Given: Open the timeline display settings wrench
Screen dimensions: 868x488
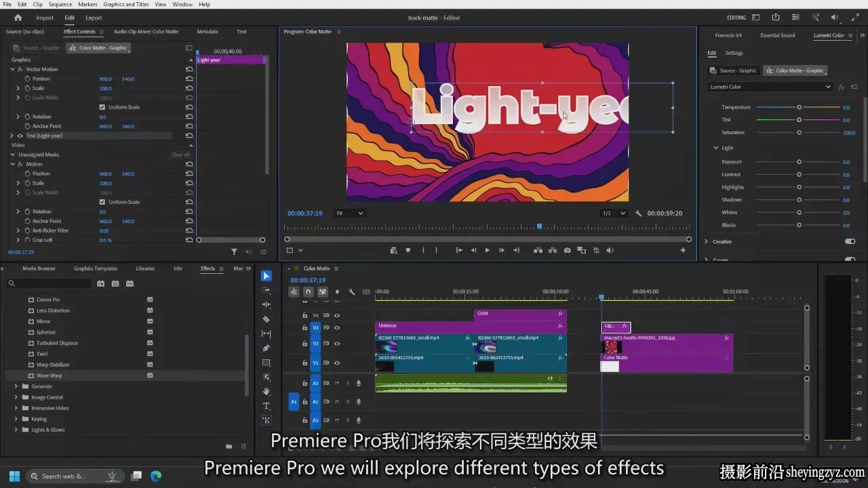Looking at the screenshot, I should [351, 292].
